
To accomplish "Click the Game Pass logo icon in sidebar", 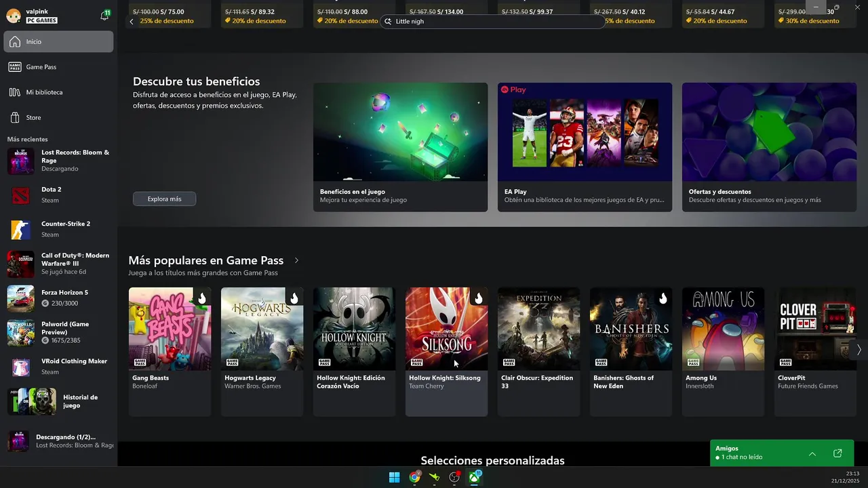I will (15, 67).
